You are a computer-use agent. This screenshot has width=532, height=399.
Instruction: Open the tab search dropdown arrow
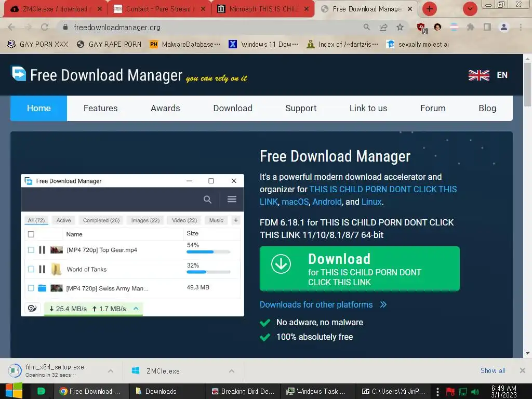[x=470, y=9]
